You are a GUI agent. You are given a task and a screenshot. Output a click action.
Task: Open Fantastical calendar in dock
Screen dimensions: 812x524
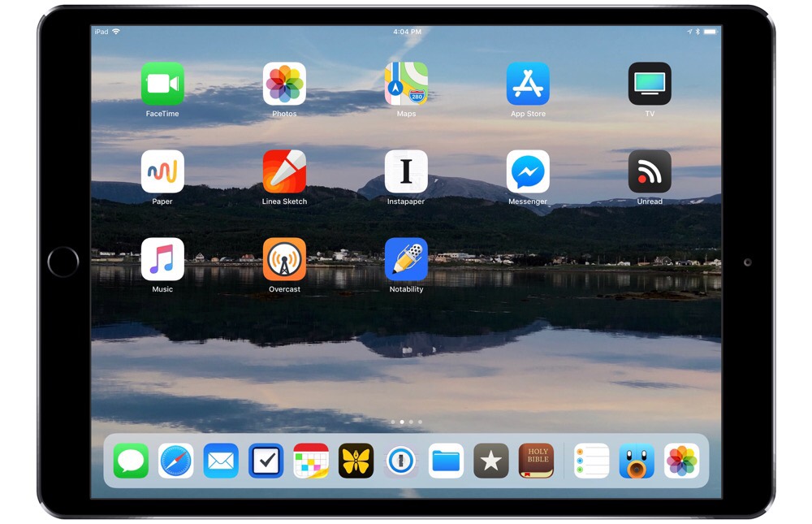pyautogui.click(x=311, y=461)
